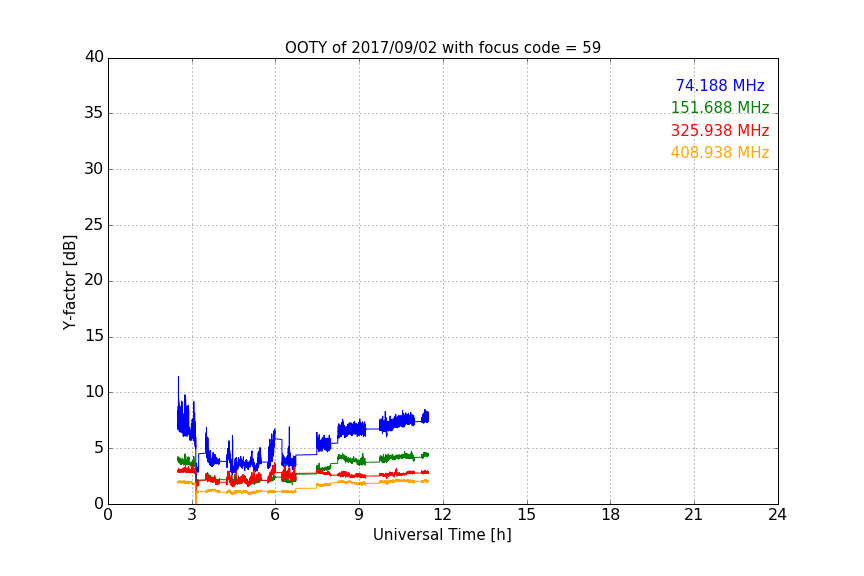Click the blue 74 MHz curve near 9 h

358,429
